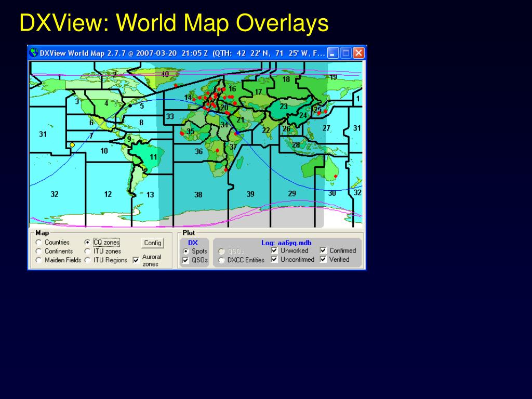Click zone label 27 in the western Pacific

coord(326,128)
